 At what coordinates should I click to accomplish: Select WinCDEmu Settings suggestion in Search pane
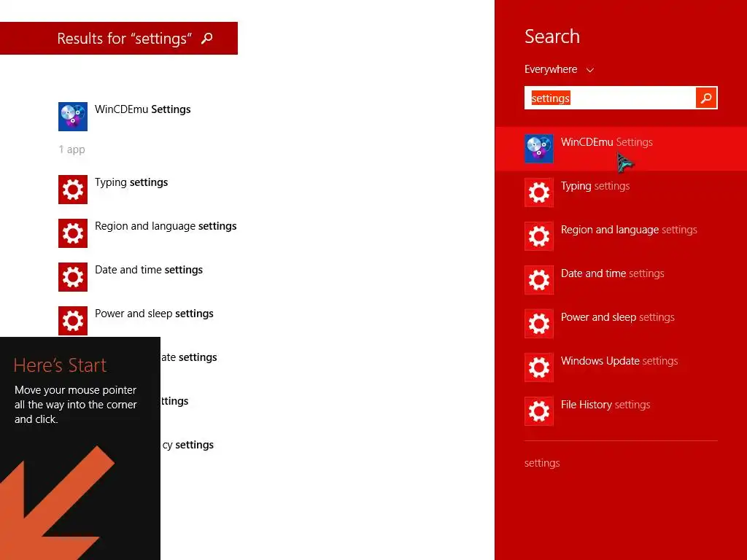[621, 149]
